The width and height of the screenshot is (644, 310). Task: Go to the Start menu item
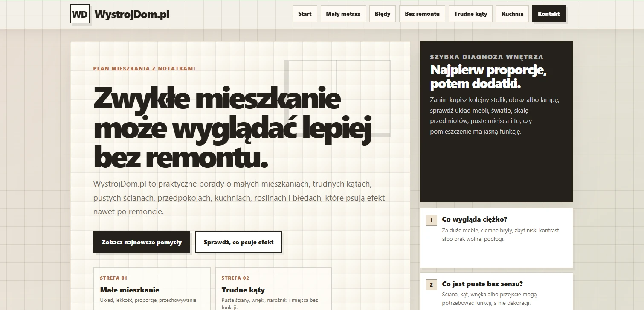click(305, 14)
